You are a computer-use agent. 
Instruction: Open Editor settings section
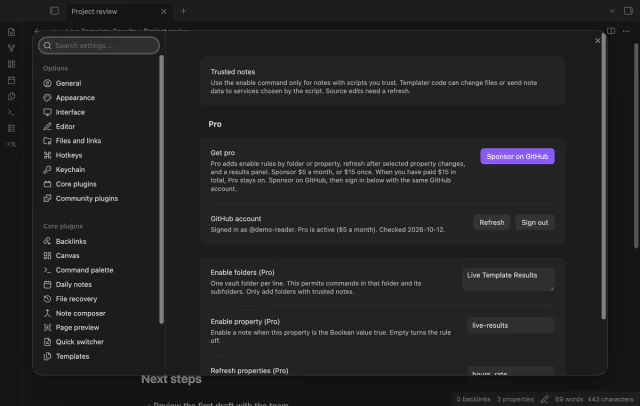[59, 126]
